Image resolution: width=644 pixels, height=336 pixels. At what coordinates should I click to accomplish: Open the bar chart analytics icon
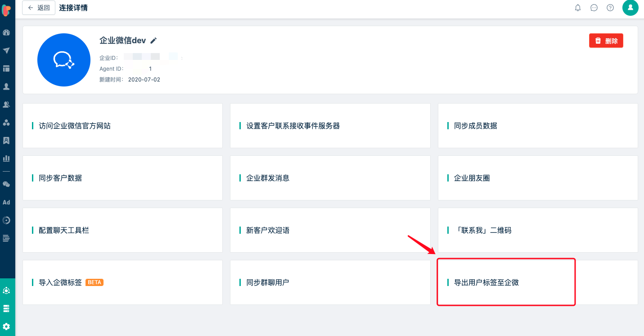click(x=6, y=159)
